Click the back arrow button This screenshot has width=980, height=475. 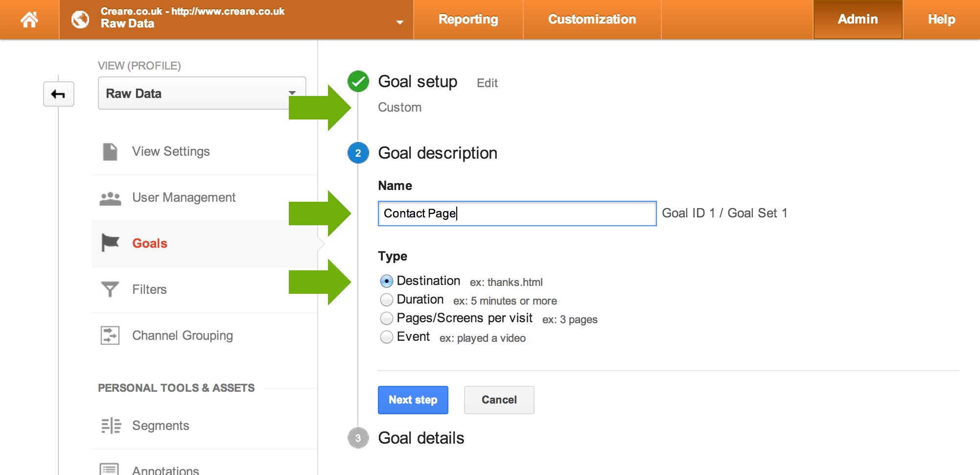[59, 94]
